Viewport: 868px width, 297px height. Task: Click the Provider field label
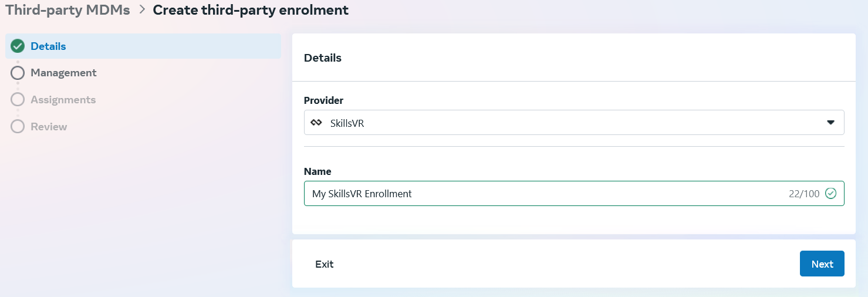pos(323,100)
